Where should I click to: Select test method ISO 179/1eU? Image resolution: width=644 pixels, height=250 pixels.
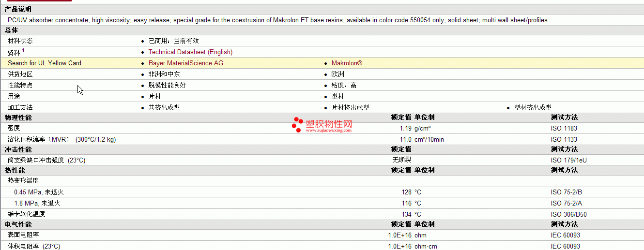569,160
